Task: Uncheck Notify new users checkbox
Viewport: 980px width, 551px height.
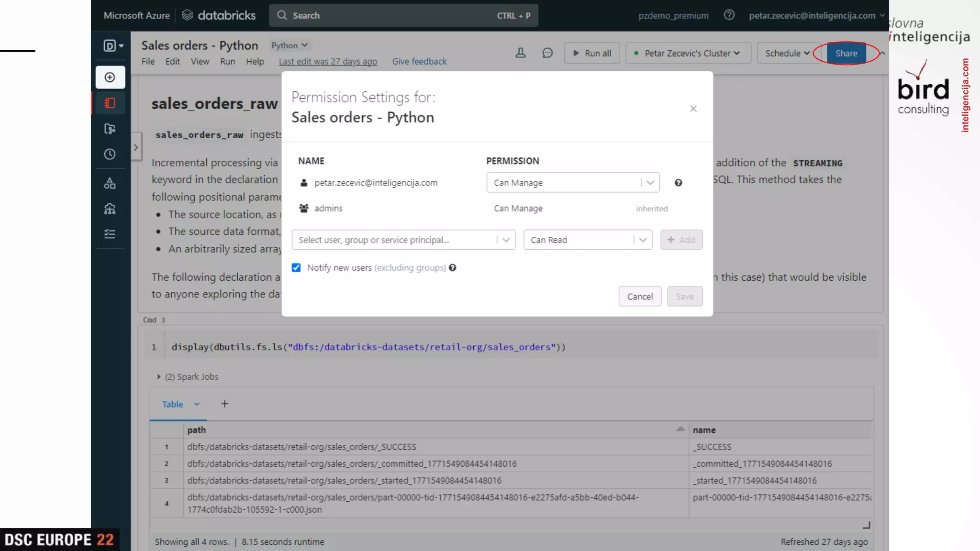Action: coord(296,268)
